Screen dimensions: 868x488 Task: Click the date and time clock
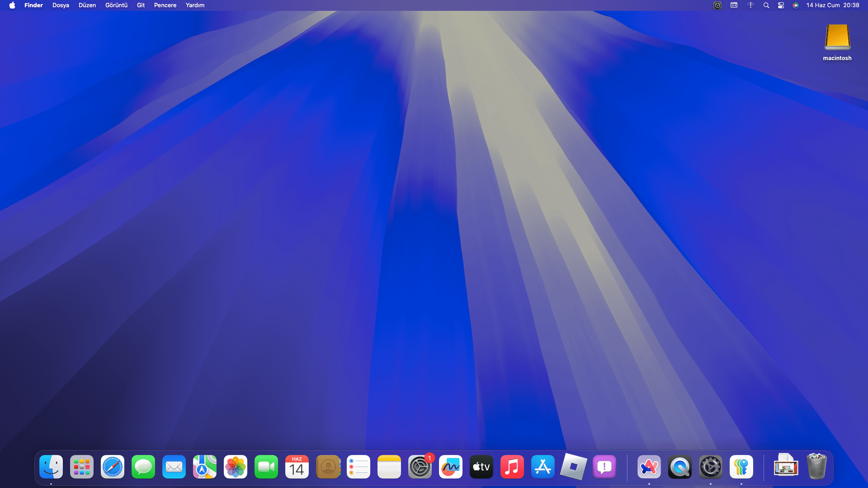pyautogui.click(x=833, y=5)
